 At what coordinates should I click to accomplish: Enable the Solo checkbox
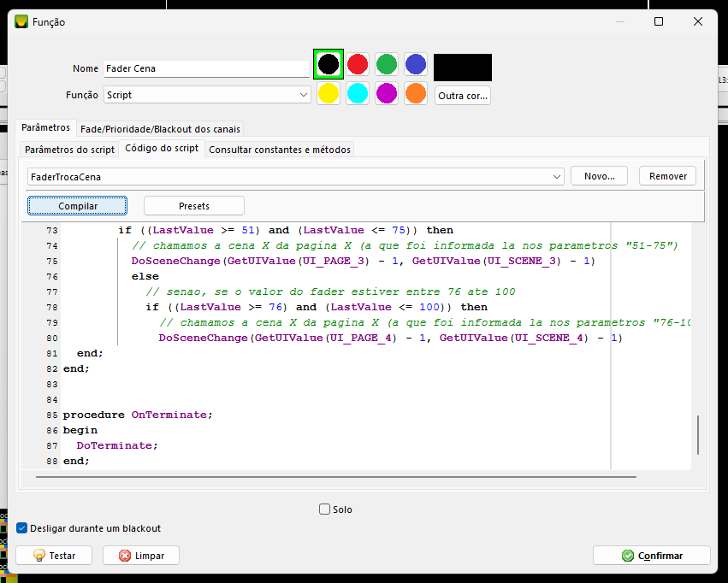click(325, 509)
